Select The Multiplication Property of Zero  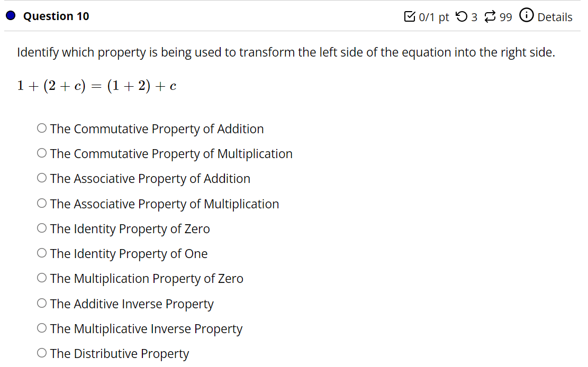pos(42,277)
